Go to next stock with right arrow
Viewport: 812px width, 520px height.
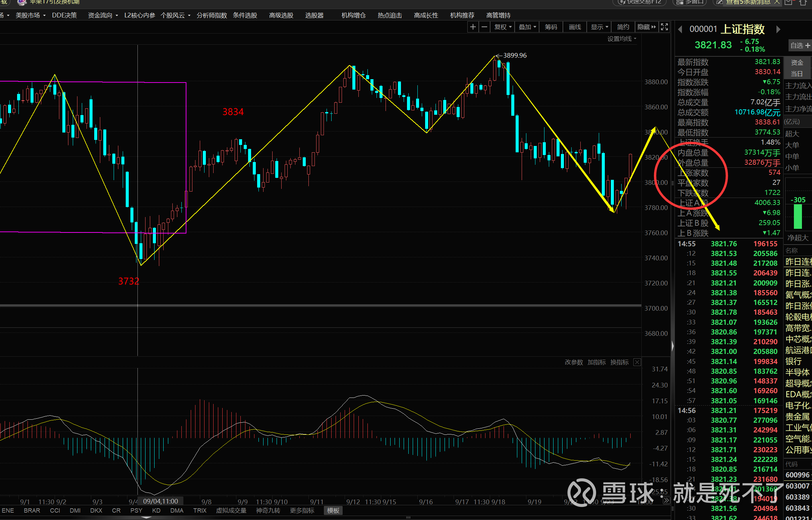[778, 30]
